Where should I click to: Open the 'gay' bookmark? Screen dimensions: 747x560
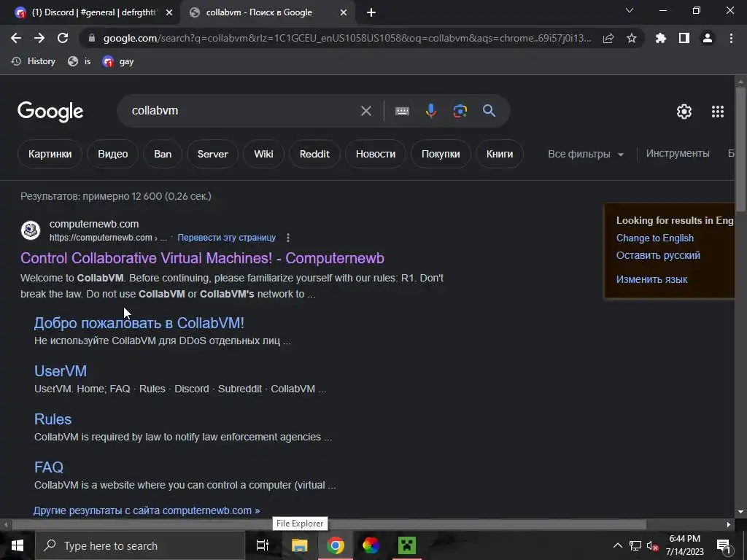coord(118,61)
